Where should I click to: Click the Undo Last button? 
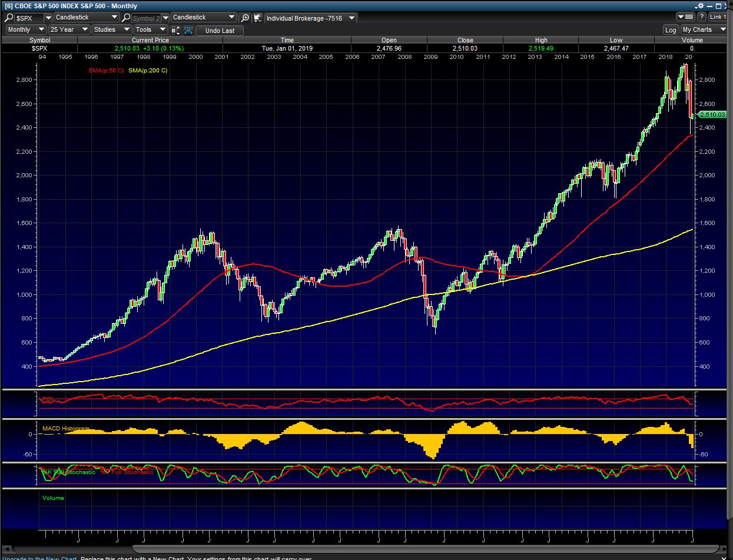[x=220, y=31]
